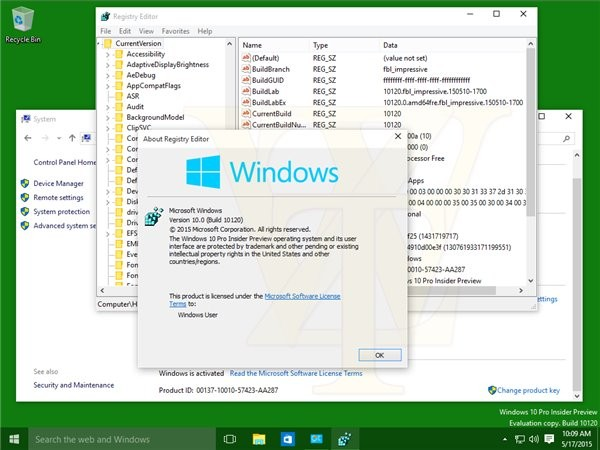
Task: Launch the Outlook taskbar icon
Action: (x=286, y=439)
